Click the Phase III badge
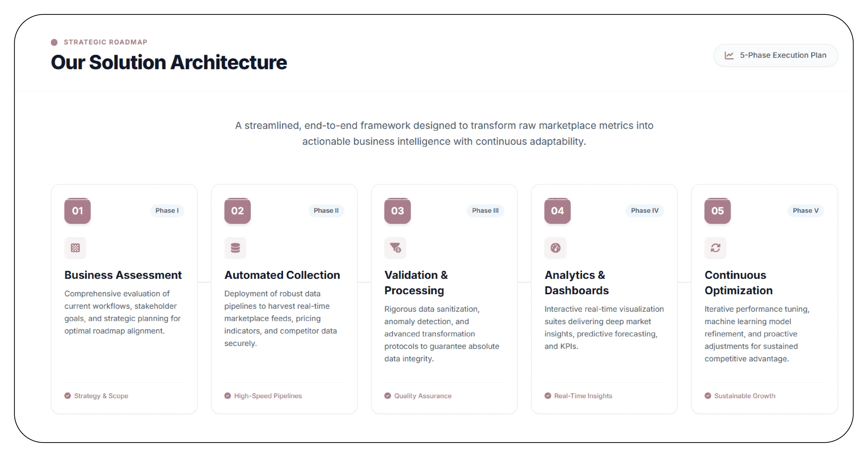Image resolution: width=868 pixels, height=457 pixels. (x=485, y=211)
